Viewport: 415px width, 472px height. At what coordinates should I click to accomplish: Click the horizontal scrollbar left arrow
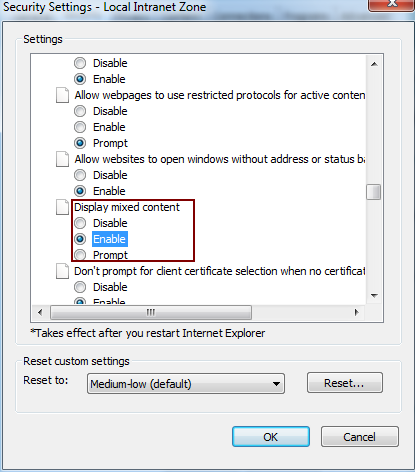pos(40,313)
